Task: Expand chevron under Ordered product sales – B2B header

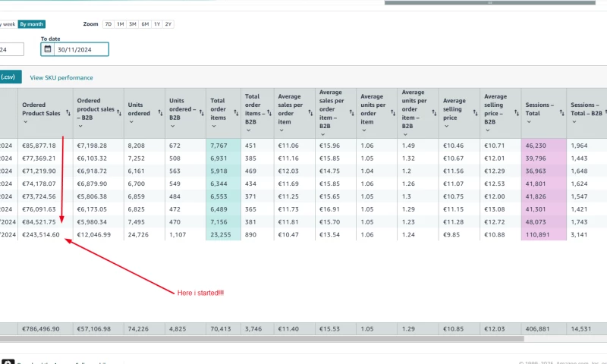Action: [80, 126]
